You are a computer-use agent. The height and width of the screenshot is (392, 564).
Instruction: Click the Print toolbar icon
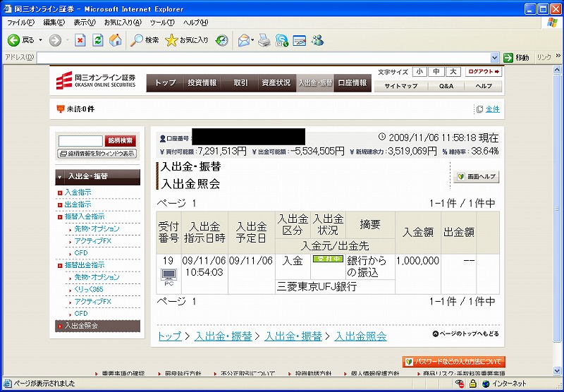pyautogui.click(x=264, y=40)
